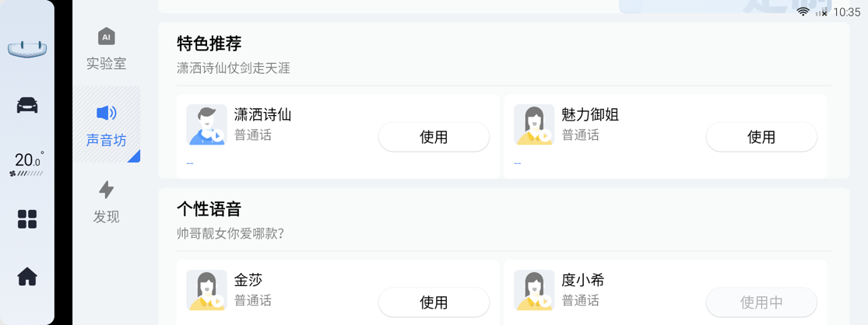Viewport: 868px width, 325px height.
Task: Open the 发现 lightning bolt icon
Action: pos(107,190)
